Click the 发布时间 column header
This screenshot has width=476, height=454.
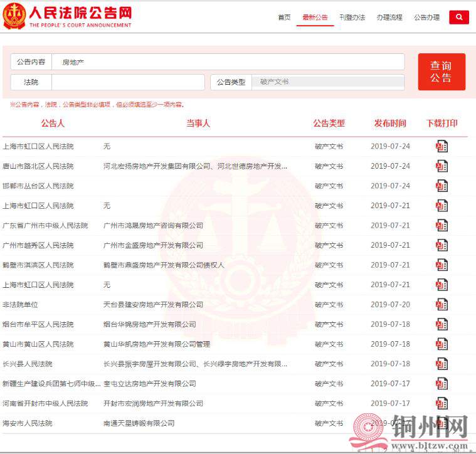coord(390,123)
